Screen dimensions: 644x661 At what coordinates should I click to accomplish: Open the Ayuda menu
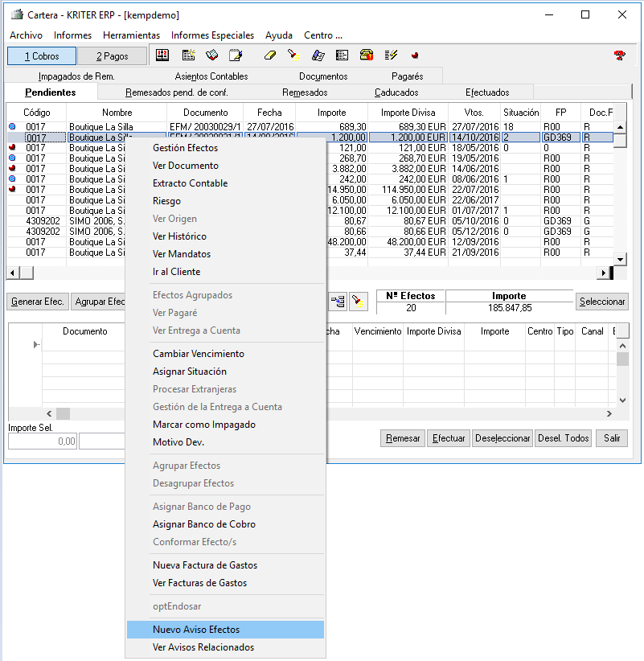point(279,35)
